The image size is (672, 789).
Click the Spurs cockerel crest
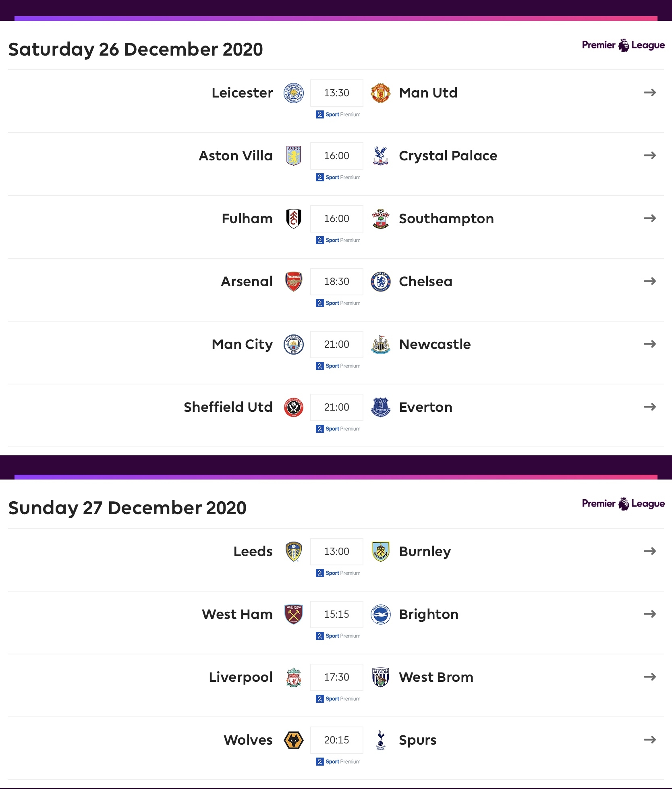[381, 740]
